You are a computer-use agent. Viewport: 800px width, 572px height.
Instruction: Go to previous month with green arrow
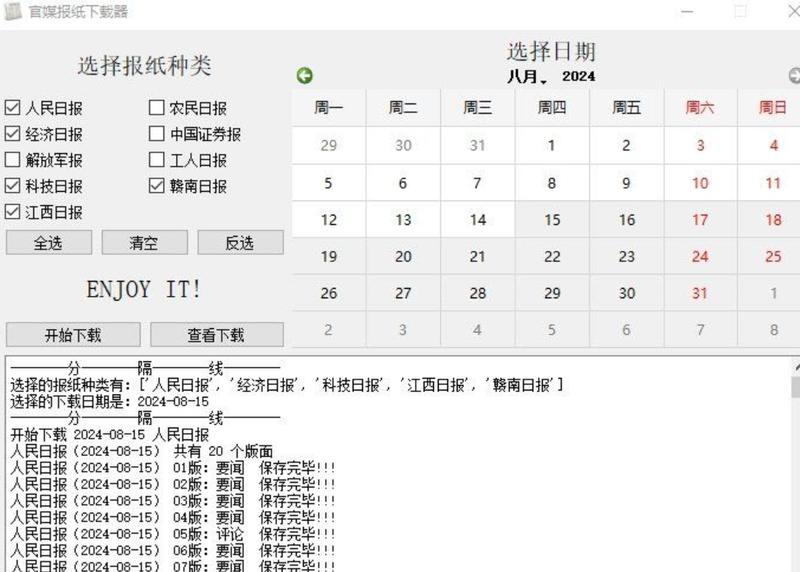tap(305, 76)
